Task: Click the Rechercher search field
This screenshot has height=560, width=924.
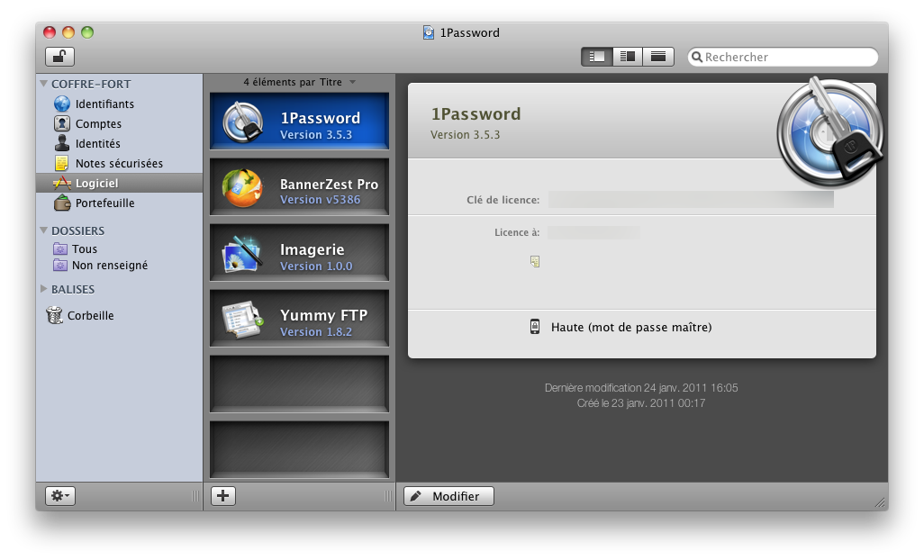Action: coord(783,57)
